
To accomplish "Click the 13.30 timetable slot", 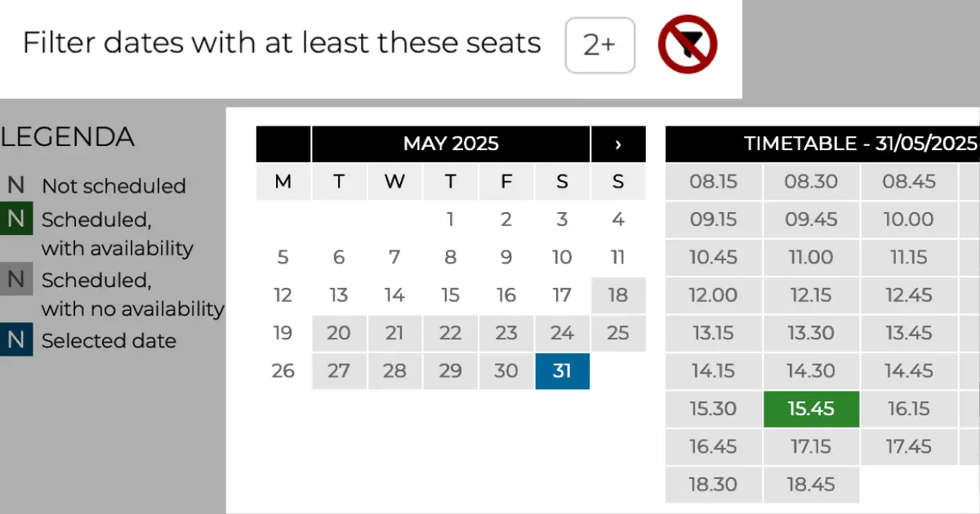I will point(811,333).
